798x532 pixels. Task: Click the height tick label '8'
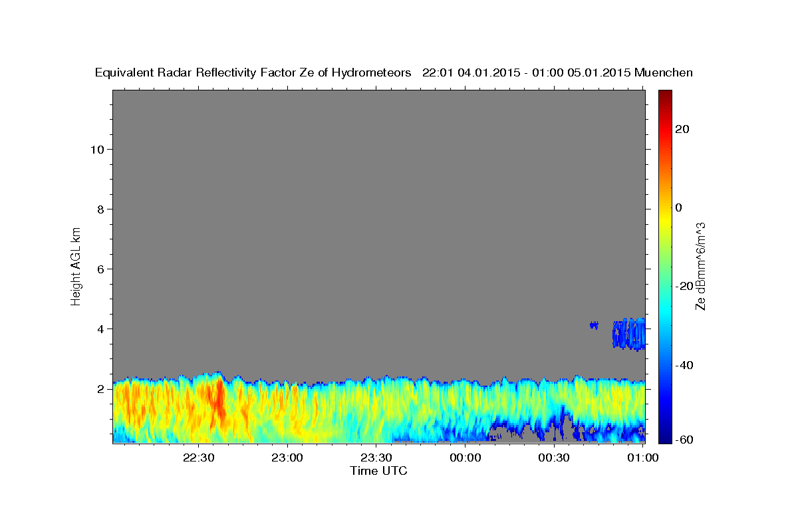click(x=100, y=209)
